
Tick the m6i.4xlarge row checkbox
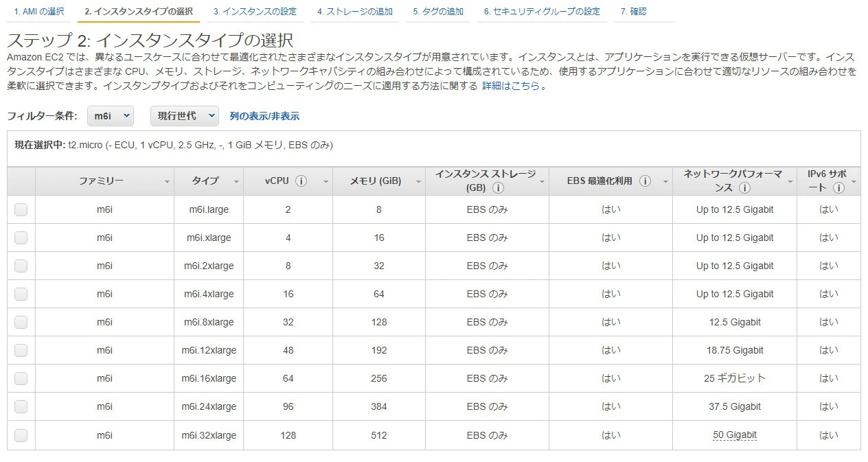[x=21, y=294]
